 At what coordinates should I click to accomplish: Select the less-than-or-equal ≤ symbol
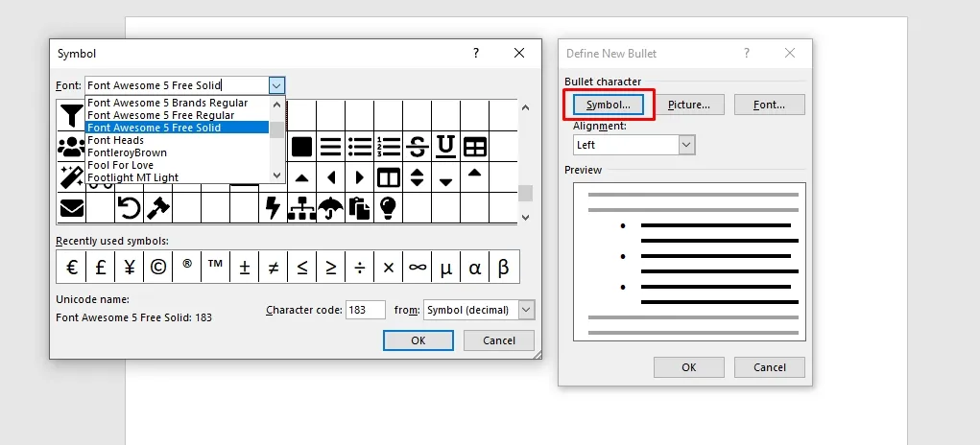302,268
